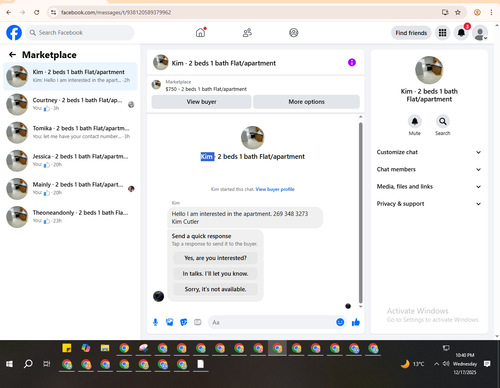Image resolution: width=500 pixels, height=388 pixels.
Task: Send a thumbs-up like
Action: pyautogui.click(x=356, y=322)
